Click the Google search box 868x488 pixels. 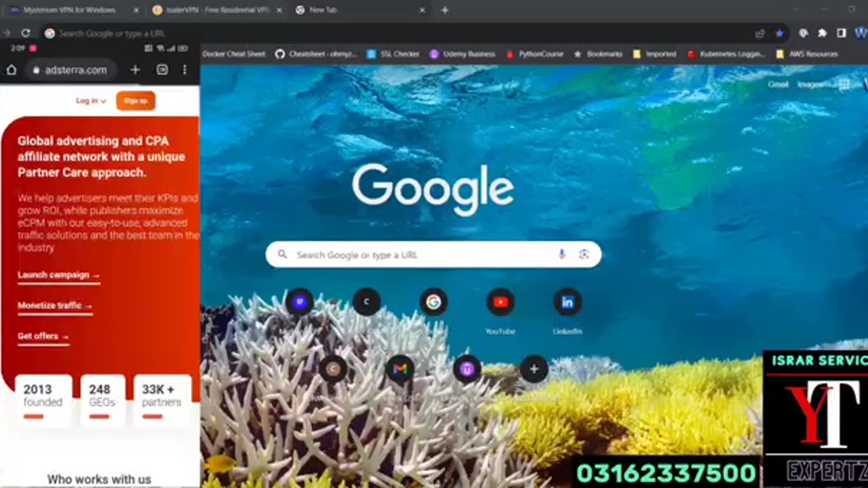pyautogui.click(x=433, y=255)
